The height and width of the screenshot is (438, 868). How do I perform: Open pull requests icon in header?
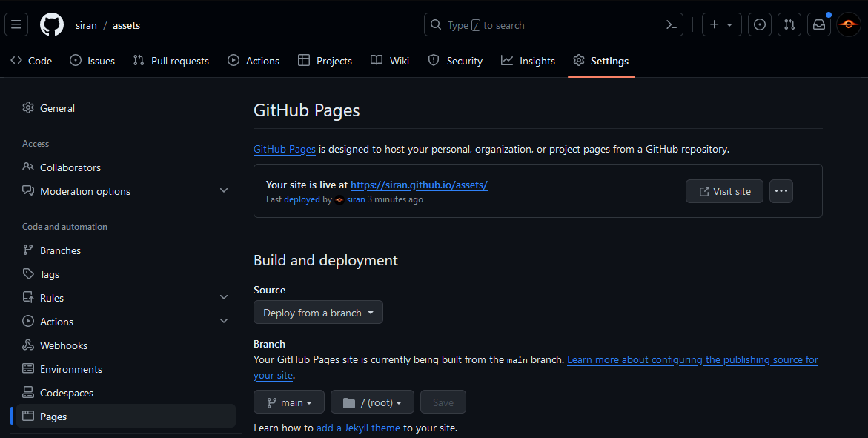pos(789,24)
